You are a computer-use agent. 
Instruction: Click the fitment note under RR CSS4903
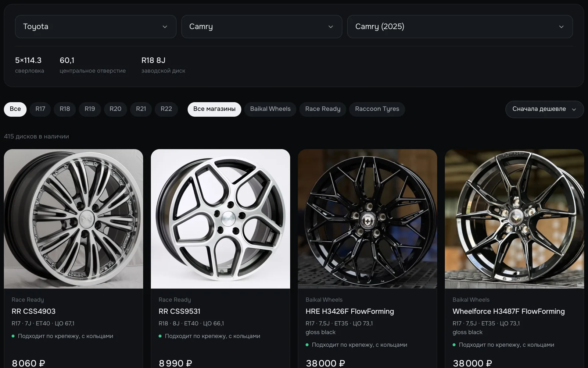pyautogui.click(x=62, y=336)
